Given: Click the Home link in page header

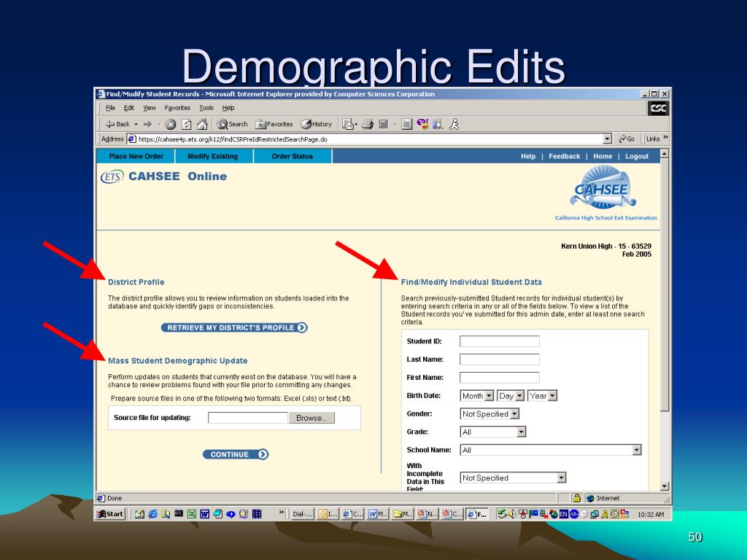Looking at the screenshot, I should click(603, 156).
